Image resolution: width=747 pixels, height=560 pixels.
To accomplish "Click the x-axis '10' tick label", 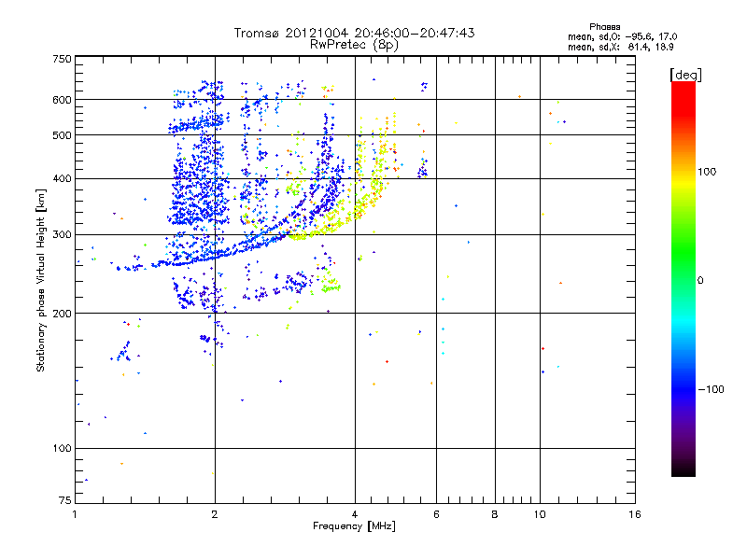I will (540, 514).
